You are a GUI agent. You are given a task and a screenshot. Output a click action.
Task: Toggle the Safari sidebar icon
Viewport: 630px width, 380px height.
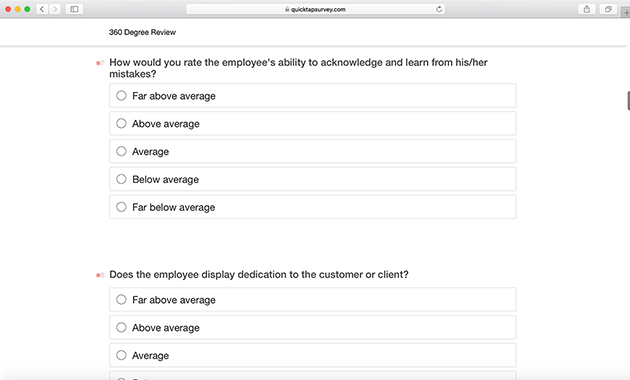click(x=74, y=9)
